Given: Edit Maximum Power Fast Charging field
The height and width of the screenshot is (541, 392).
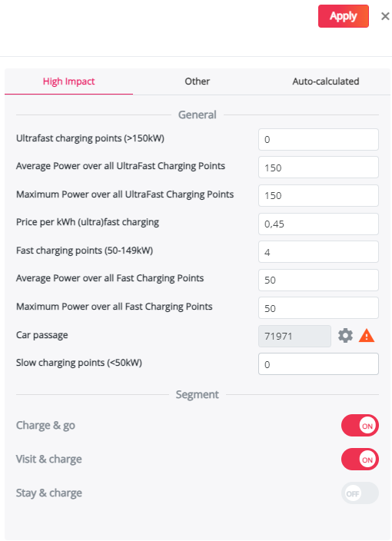Looking at the screenshot, I should 318,307.
